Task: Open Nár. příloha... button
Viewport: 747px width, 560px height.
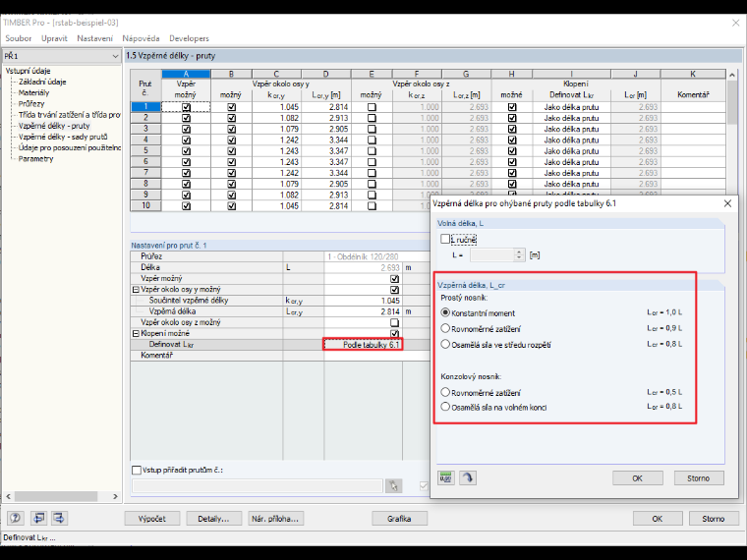Action: (276, 519)
